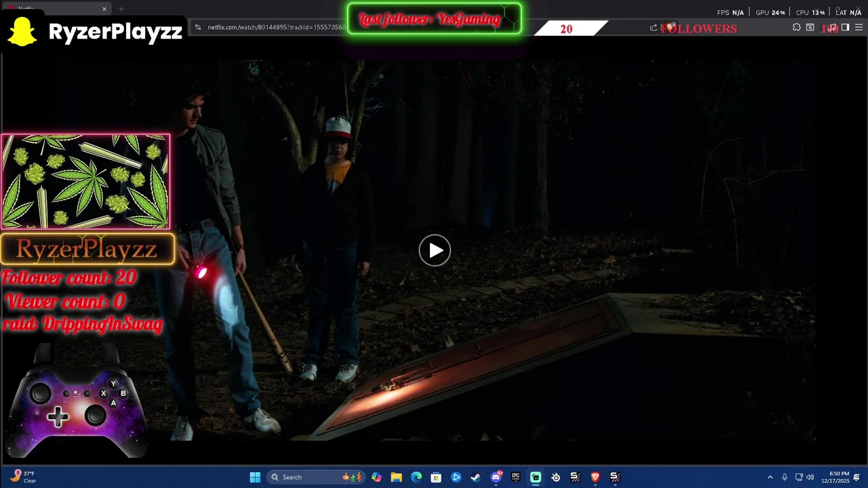The height and width of the screenshot is (488, 868).
Task: Open the Battle.net taskbar icon
Action: [456, 477]
